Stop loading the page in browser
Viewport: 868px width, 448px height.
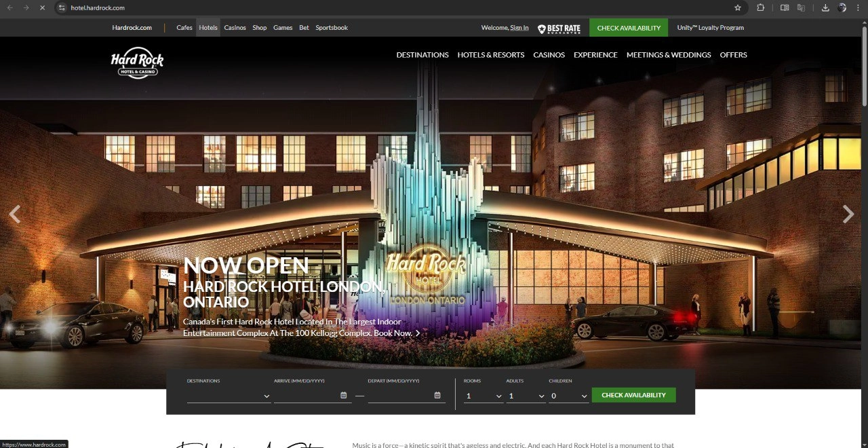41,7
